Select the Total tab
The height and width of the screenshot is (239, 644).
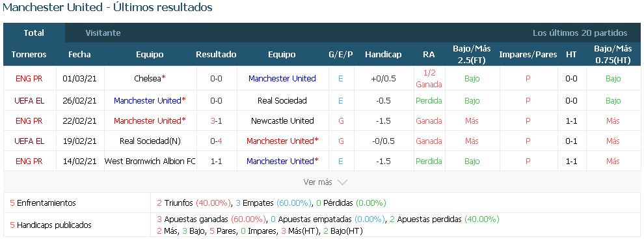tap(34, 33)
